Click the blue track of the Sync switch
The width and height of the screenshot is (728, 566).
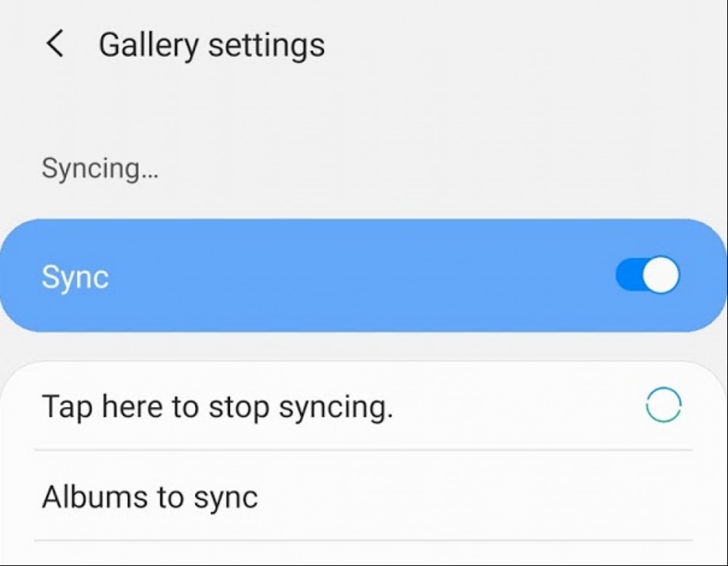pos(629,275)
